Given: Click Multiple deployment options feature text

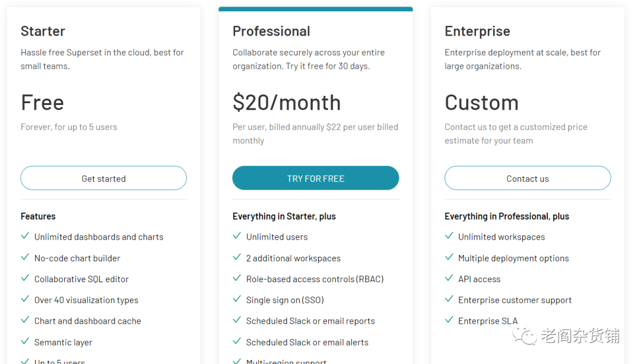Looking at the screenshot, I should point(513,258).
